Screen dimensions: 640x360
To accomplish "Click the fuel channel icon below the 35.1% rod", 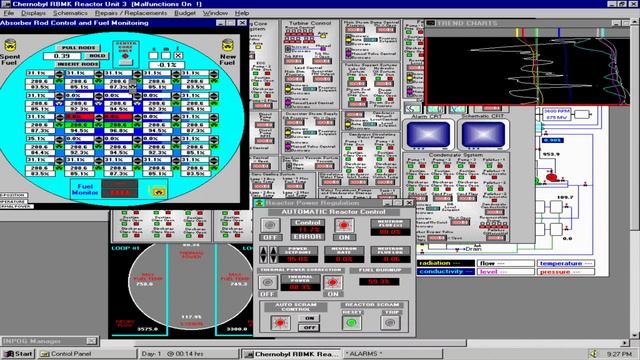I will [59, 146].
